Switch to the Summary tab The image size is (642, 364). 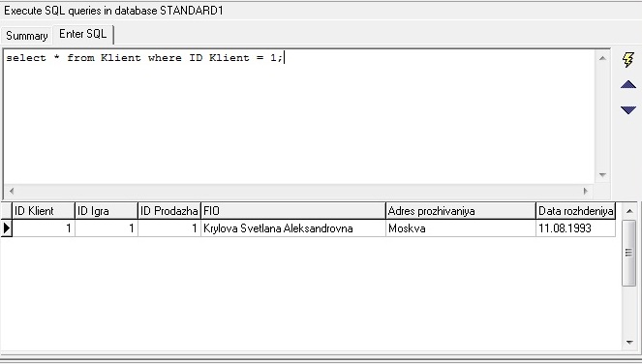(26, 36)
